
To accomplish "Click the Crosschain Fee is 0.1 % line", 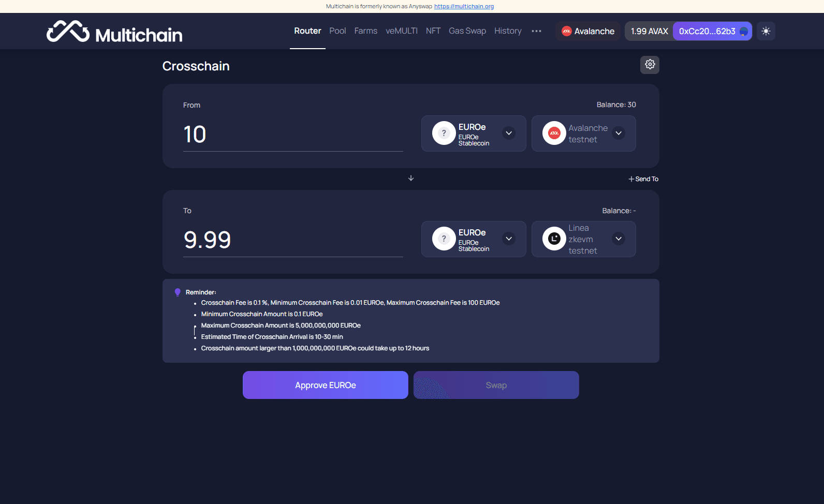I will pyautogui.click(x=350, y=303).
